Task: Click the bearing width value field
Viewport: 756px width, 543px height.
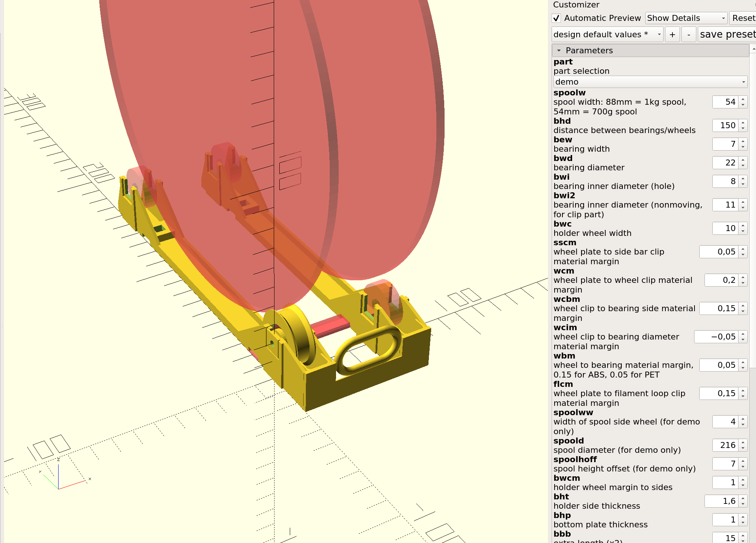Action: coord(725,144)
